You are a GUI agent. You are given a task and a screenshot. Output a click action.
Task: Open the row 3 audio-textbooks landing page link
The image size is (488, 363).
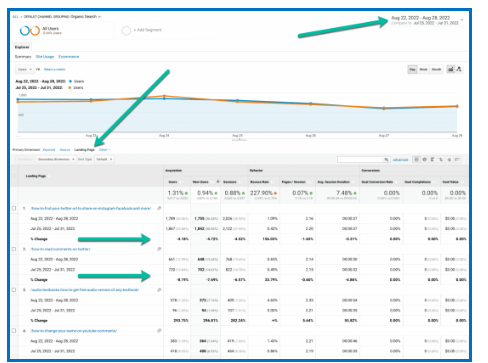85,290
